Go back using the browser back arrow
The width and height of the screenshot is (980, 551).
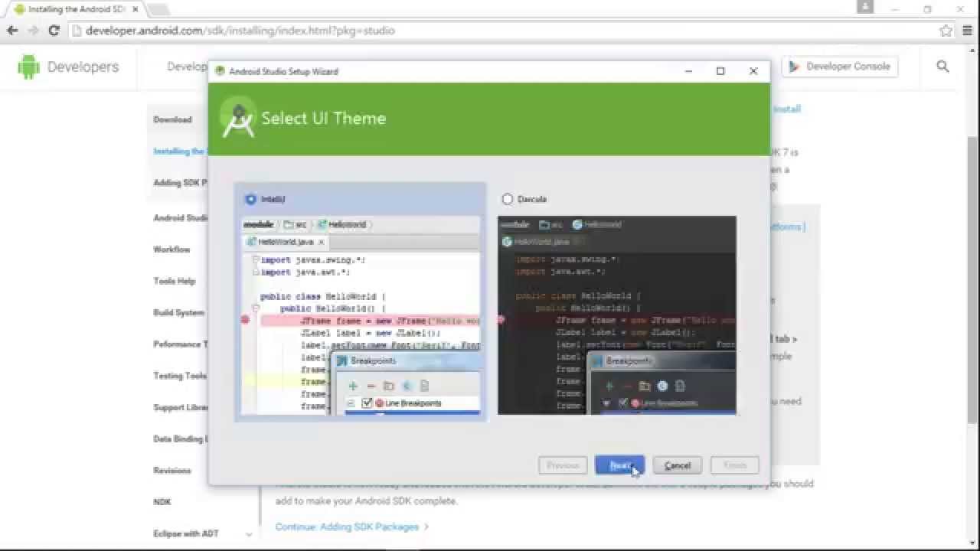(x=12, y=31)
